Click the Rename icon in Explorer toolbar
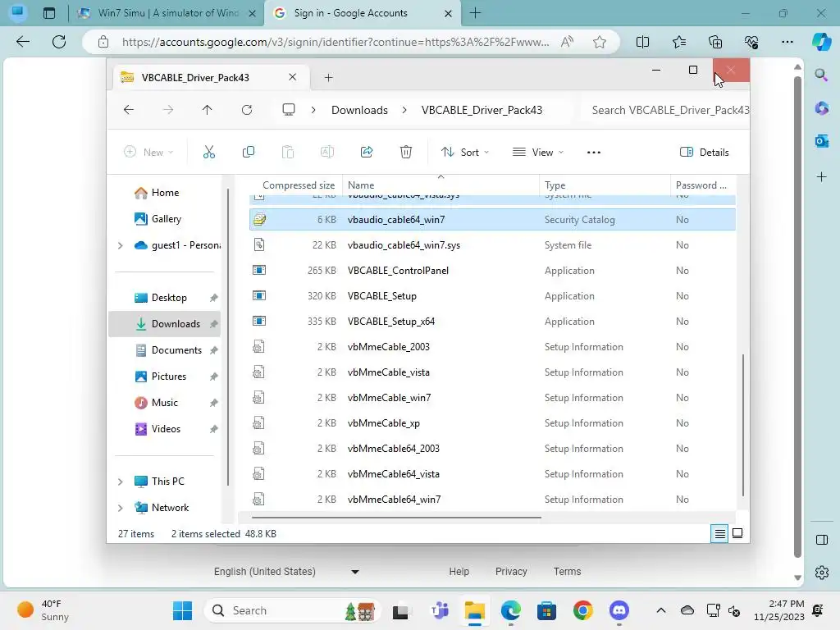Image resolution: width=840 pixels, height=630 pixels. point(326,152)
